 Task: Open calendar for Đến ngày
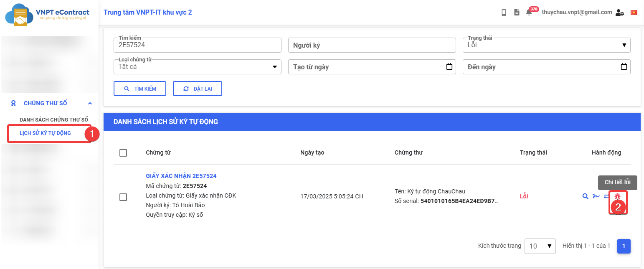pyautogui.click(x=624, y=66)
